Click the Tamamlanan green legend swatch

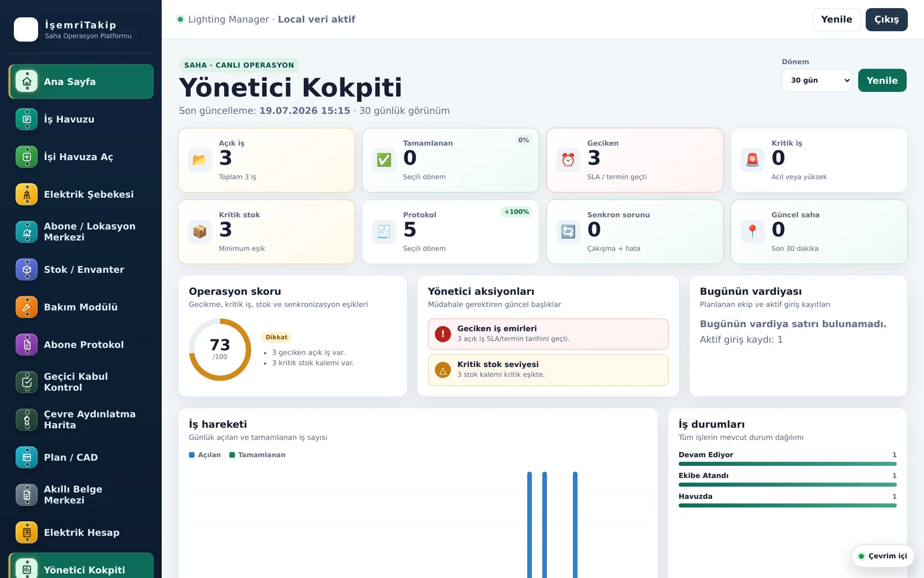232,455
